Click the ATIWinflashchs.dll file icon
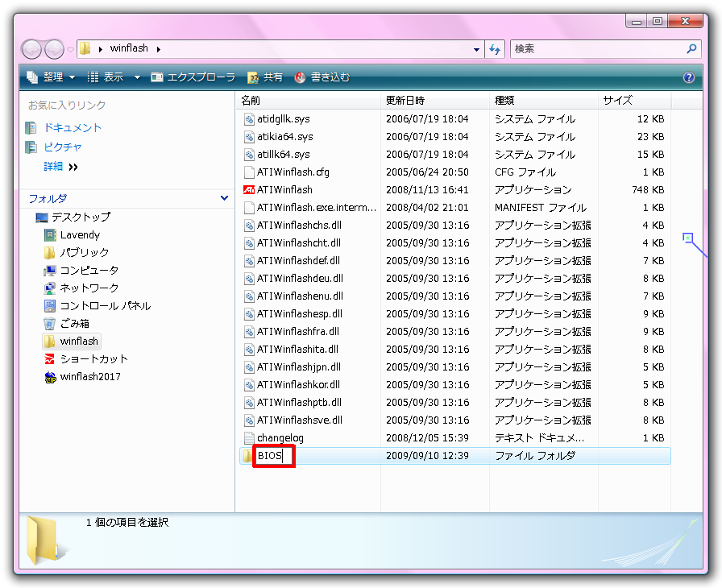Screen dimensions: 722x588 (249, 226)
